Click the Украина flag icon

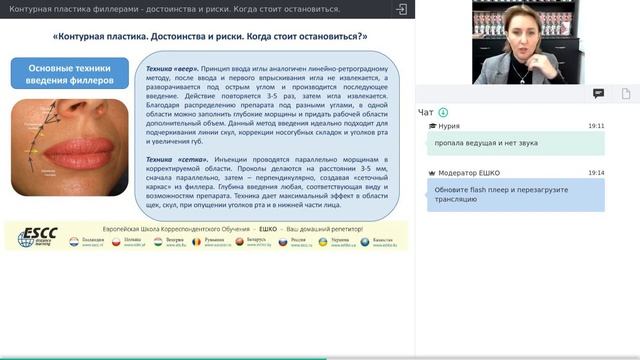pyautogui.click(x=323, y=242)
